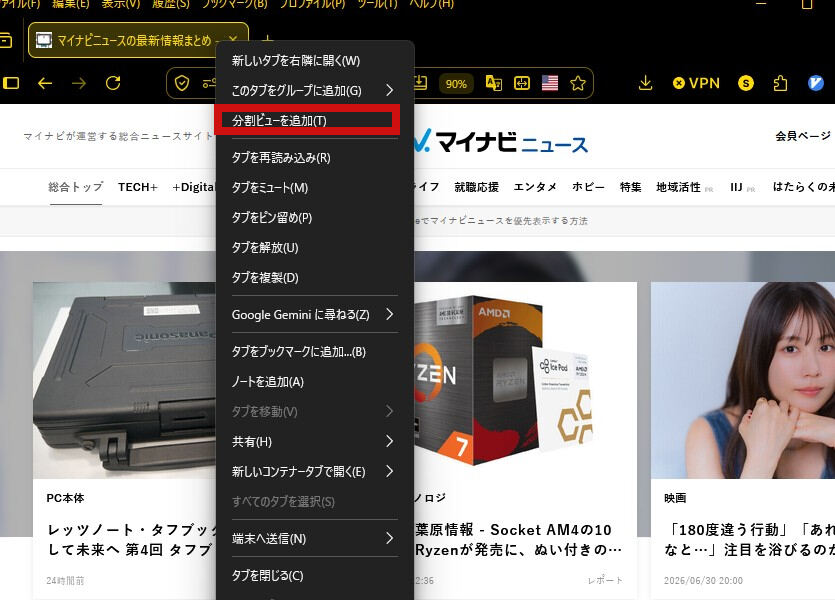Open the IIJ navigation link
The width and height of the screenshot is (835, 600).
click(x=736, y=187)
